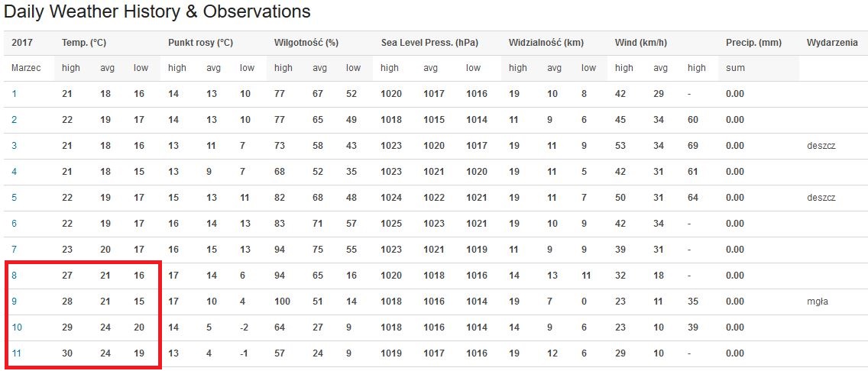Open the day 10 link
The width and height of the screenshot is (868, 371).
click(x=17, y=327)
